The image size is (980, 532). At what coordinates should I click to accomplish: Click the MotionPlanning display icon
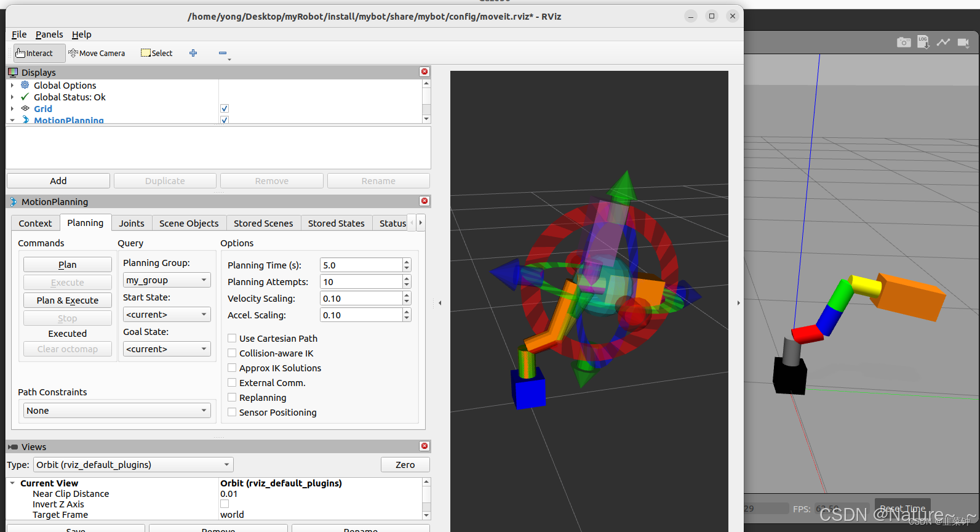(25, 119)
